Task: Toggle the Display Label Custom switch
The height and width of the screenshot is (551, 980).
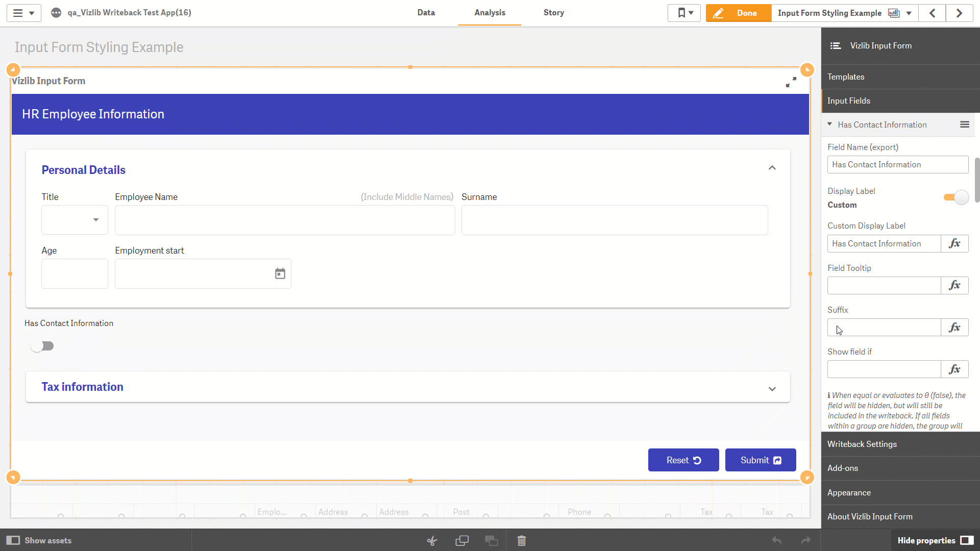Action: click(956, 197)
